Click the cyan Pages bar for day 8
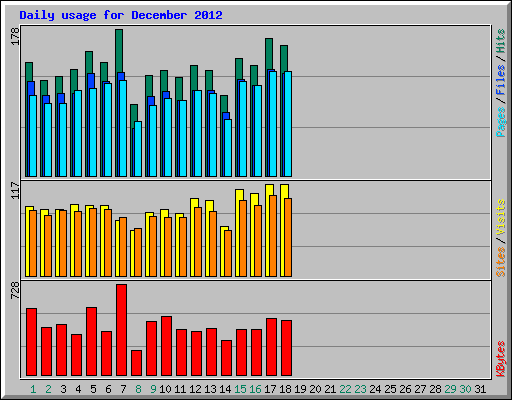 coord(138,149)
